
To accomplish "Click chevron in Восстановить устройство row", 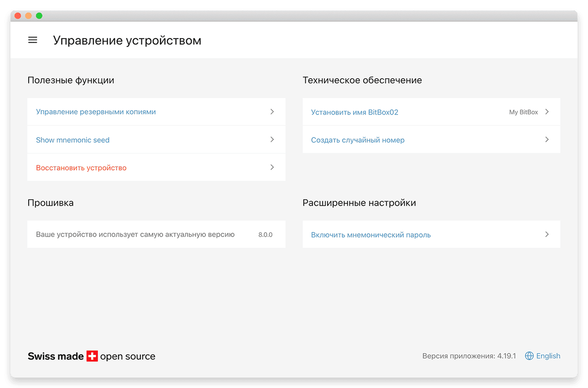I will click(x=272, y=167).
